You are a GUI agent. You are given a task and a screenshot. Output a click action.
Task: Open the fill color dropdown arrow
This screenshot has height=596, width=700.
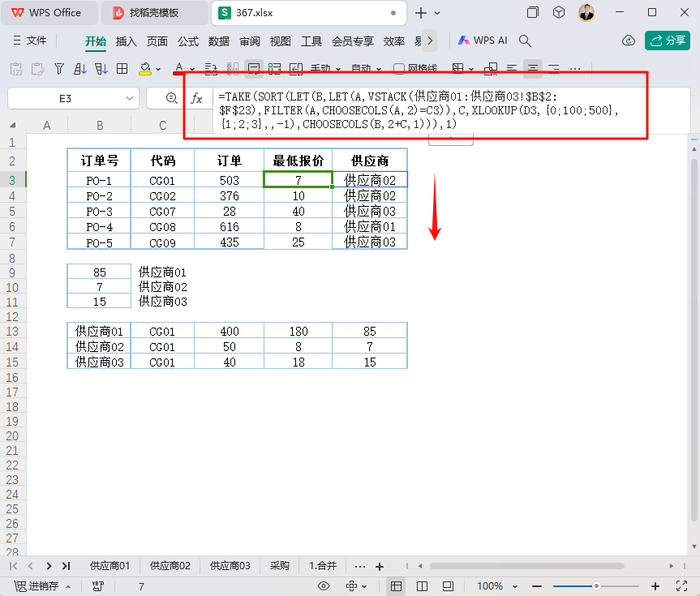pyautogui.click(x=158, y=69)
